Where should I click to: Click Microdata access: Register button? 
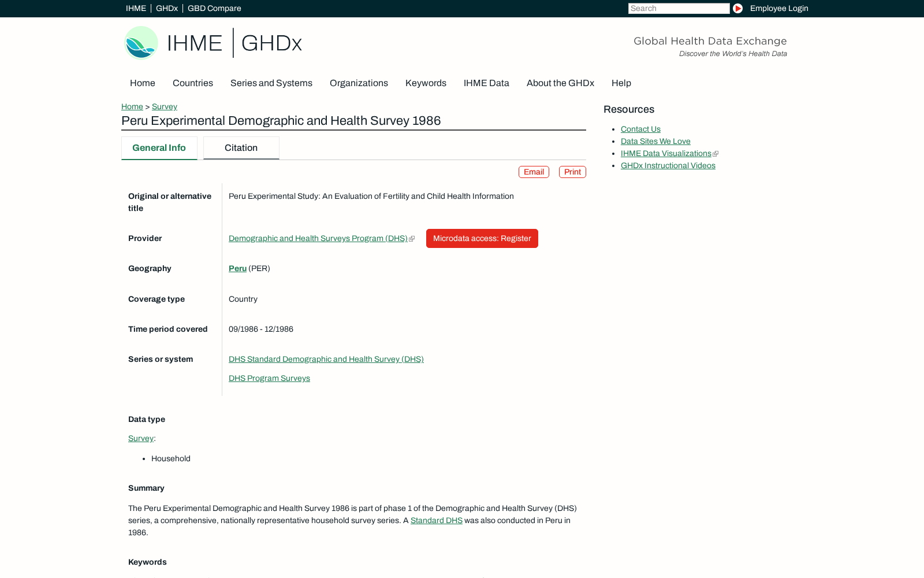pos(482,238)
